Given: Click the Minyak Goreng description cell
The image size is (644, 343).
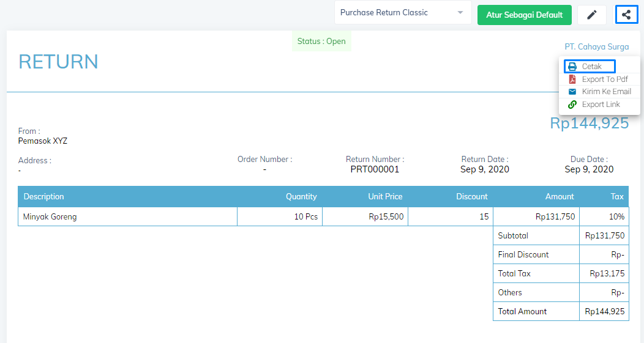Looking at the screenshot, I should click(128, 216).
